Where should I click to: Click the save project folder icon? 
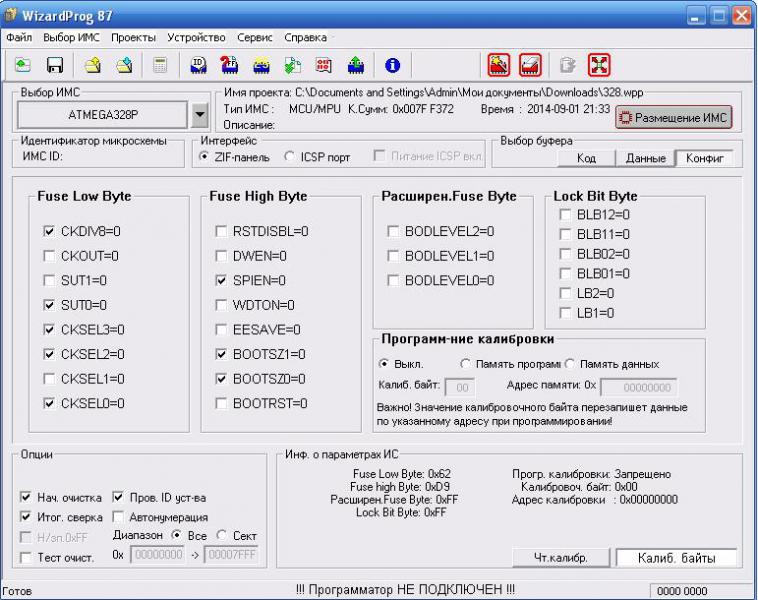click(125, 65)
